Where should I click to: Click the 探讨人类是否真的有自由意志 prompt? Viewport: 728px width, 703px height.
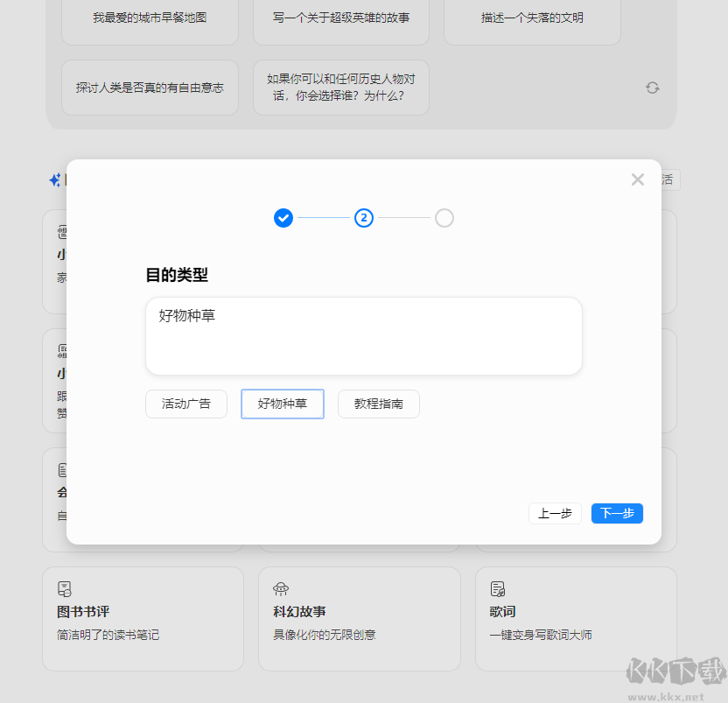[x=149, y=88]
